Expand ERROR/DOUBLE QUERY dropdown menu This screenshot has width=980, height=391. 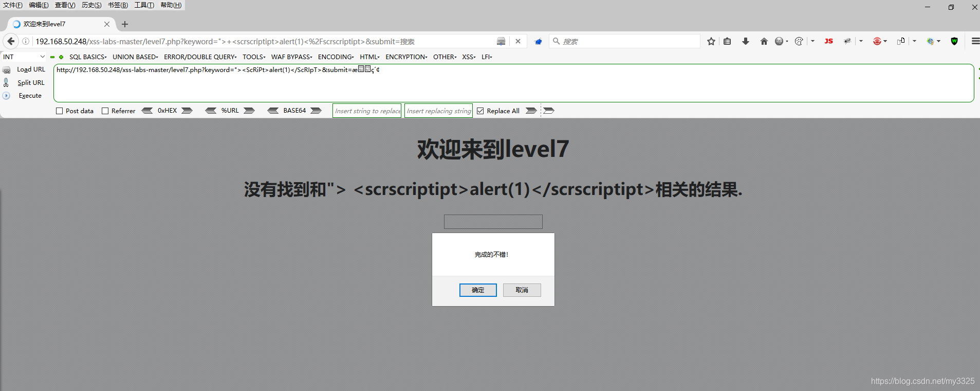(x=200, y=57)
